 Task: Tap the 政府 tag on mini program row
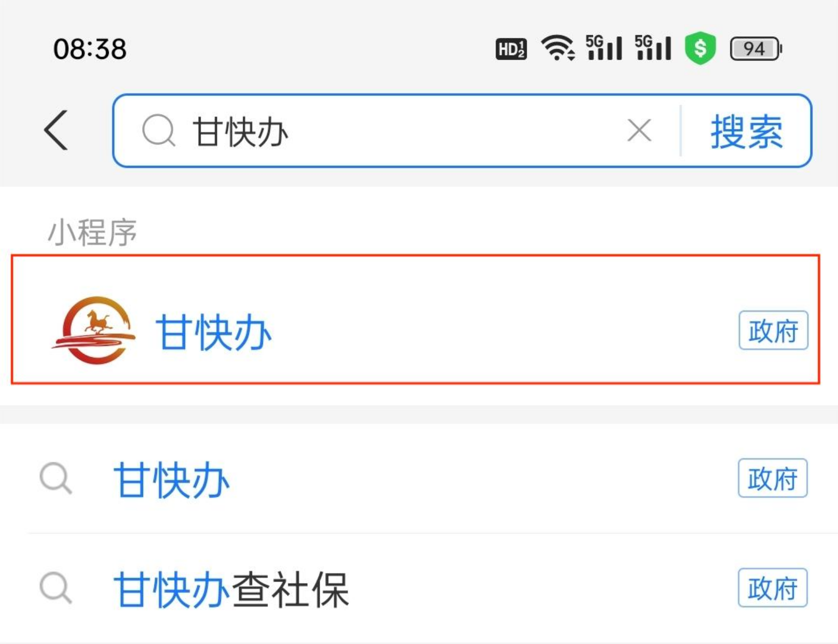[773, 330]
